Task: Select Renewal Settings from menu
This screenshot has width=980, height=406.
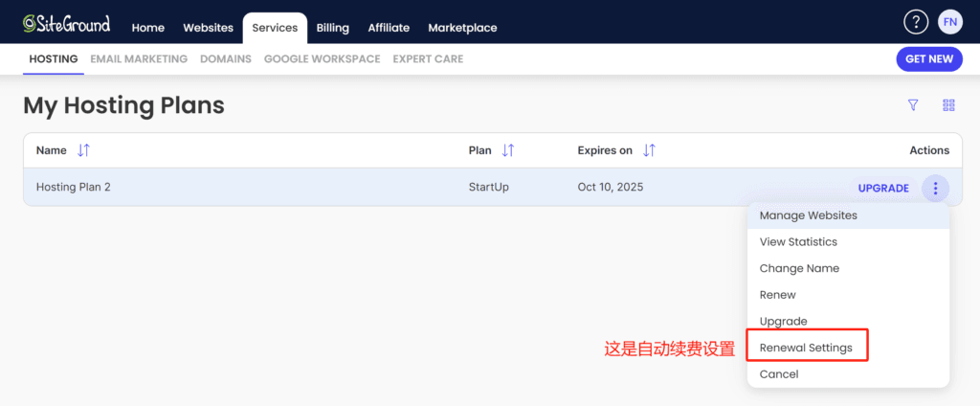Action: coord(806,348)
